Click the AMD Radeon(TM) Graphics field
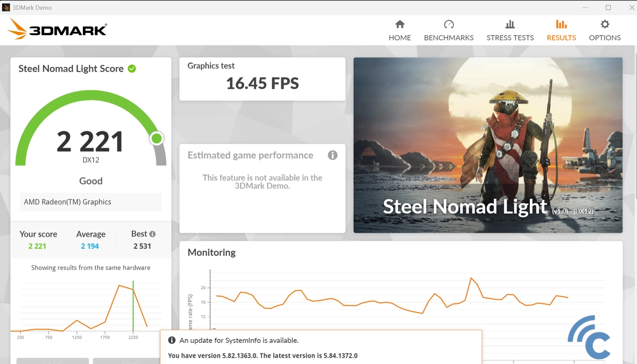 [x=91, y=202]
